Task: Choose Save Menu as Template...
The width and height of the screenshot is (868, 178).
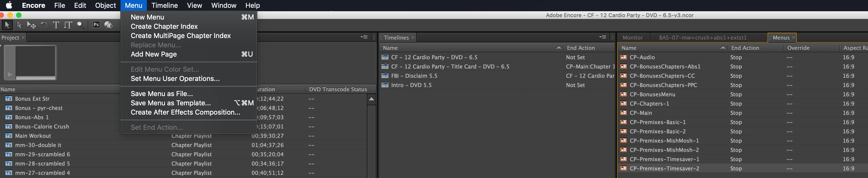Action: (x=189, y=103)
